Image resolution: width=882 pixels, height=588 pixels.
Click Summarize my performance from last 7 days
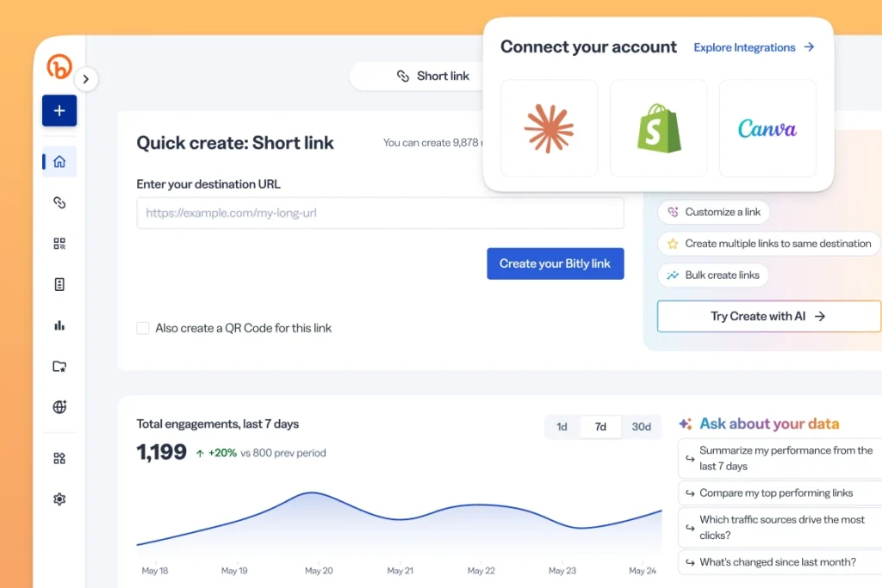tap(780, 458)
